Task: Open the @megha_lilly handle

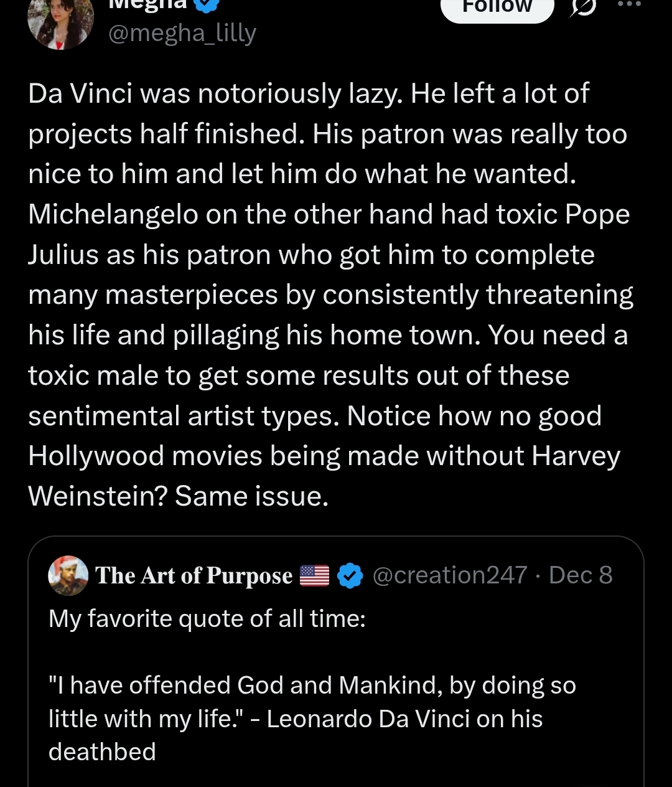Action: [x=182, y=32]
